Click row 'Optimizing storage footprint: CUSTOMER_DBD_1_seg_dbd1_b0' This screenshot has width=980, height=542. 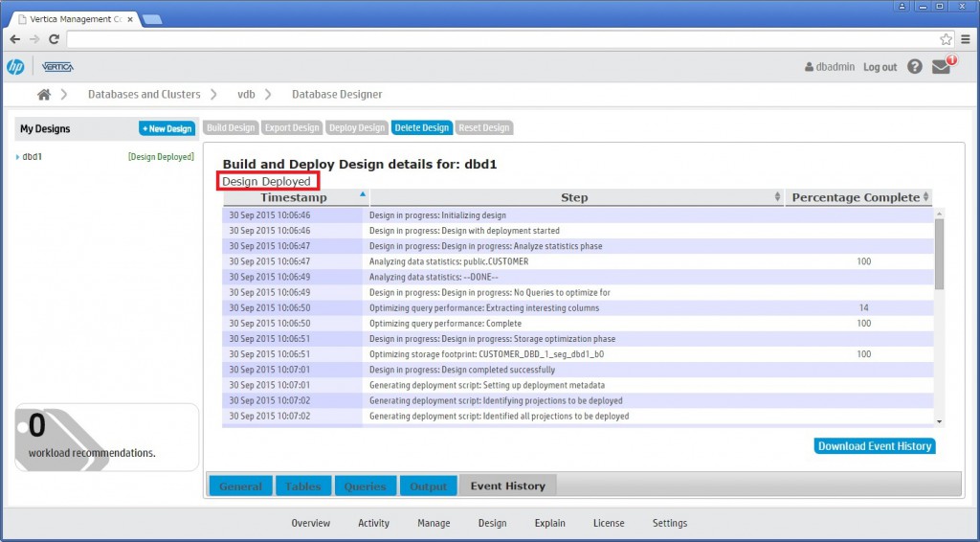coord(577,353)
